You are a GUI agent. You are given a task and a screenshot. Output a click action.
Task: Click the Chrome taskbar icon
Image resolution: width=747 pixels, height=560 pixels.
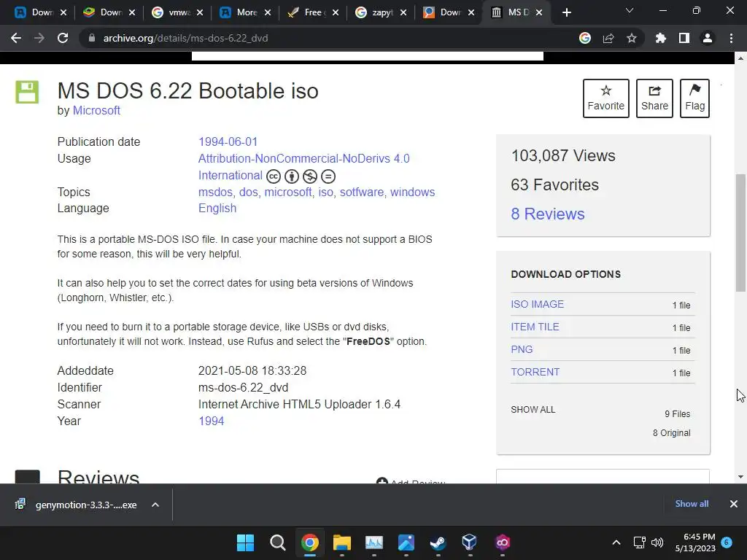point(309,542)
